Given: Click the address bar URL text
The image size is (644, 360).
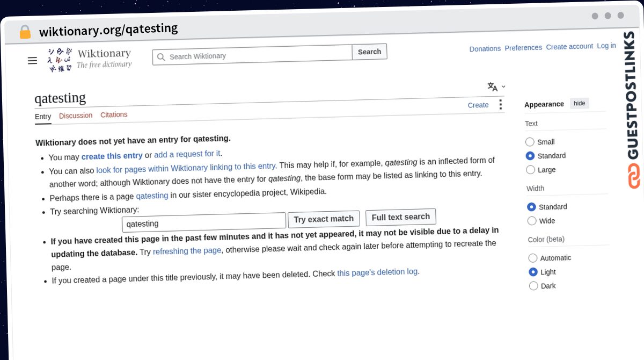Looking at the screenshot, I should (x=108, y=30).
